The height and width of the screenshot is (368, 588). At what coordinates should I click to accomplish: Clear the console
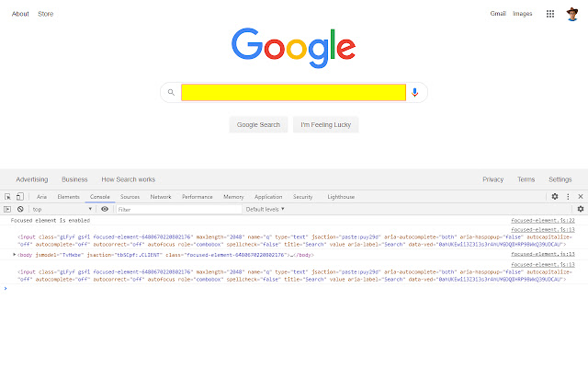[x=20, y=209]
